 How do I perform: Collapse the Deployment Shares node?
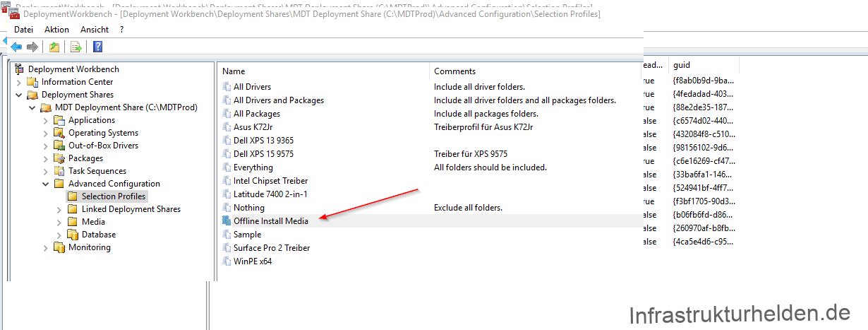19,95
